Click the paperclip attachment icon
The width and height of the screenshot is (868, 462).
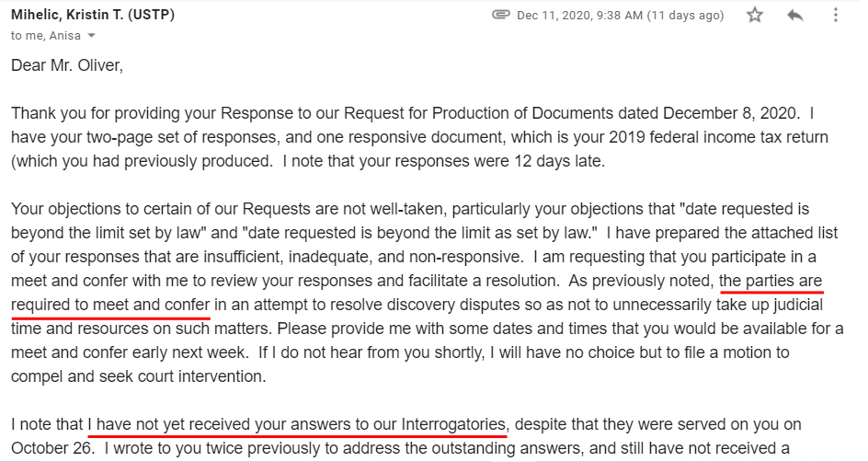point(501,15)
